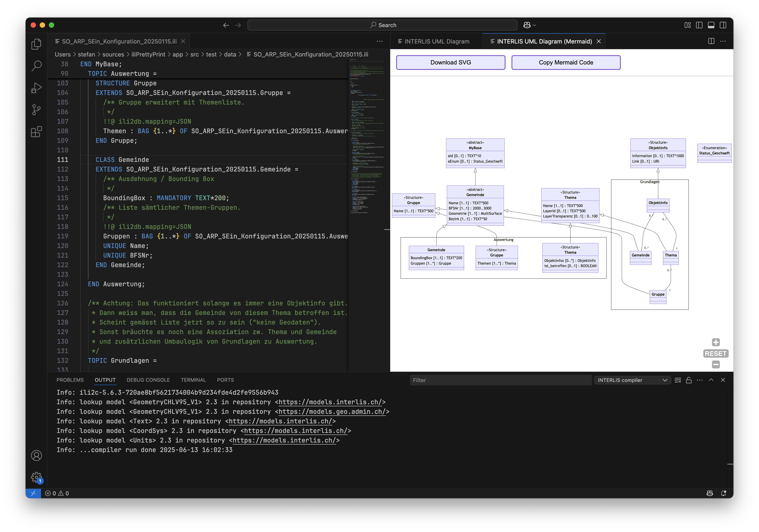Switch to the INTERLIS UML Diagram tab
Viewport: 759px width, 532px height.
pos(436,41)
